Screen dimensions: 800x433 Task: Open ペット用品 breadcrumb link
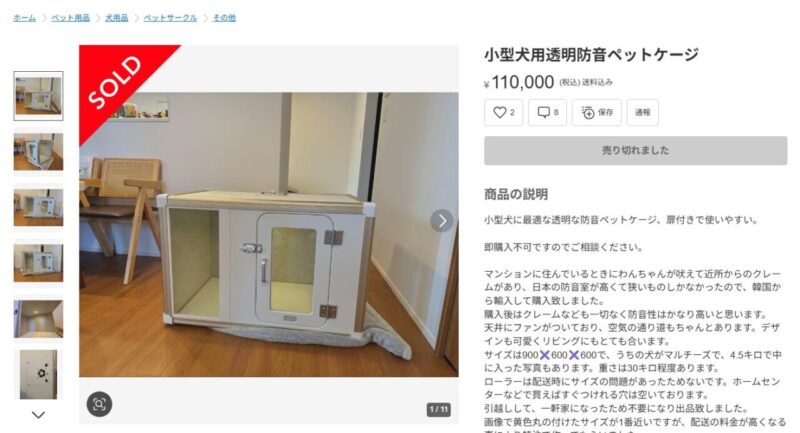(x=70, y=18)
